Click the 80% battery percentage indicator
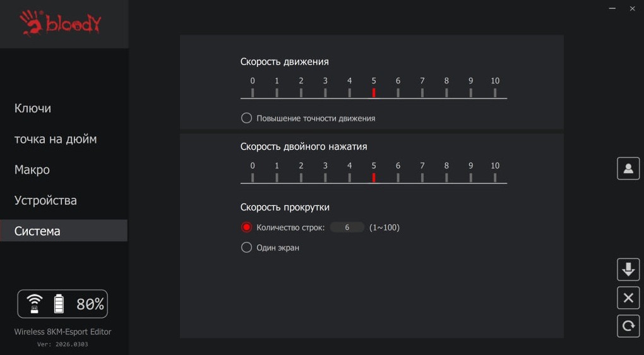This screenshot has width=644, height=355. 90,304
